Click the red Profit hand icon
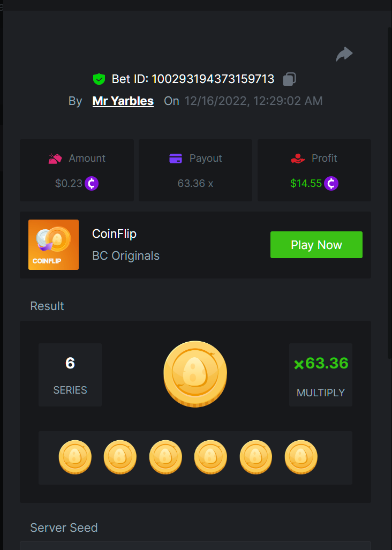The height and width of the screenshot is (550, 392). [298, 159]
